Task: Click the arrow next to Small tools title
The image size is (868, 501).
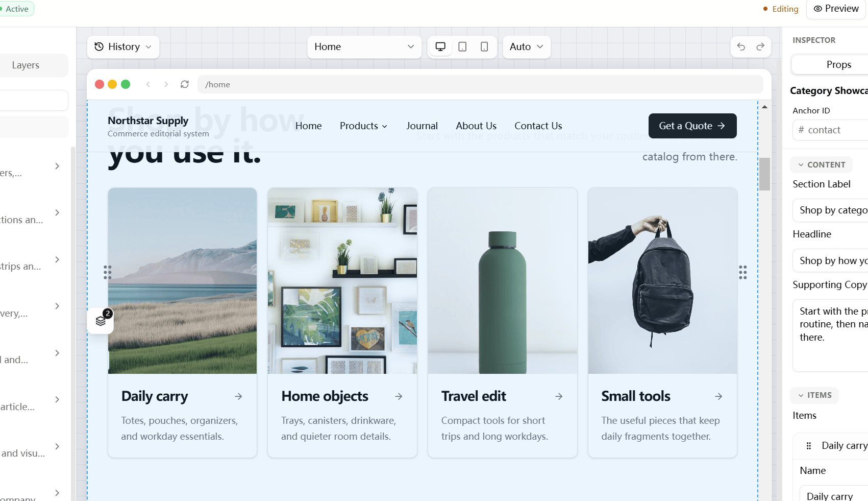Action: (x=718, y=396)
